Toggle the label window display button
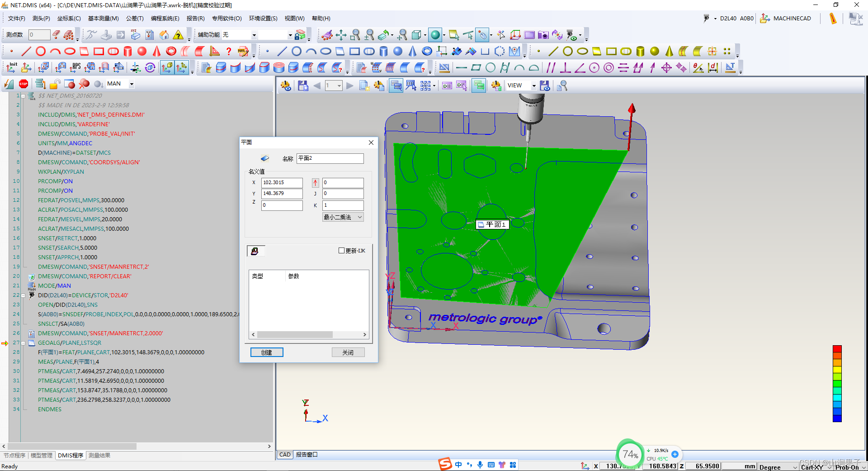The height and width of the screenshot is (471, 868). [396, 86]
